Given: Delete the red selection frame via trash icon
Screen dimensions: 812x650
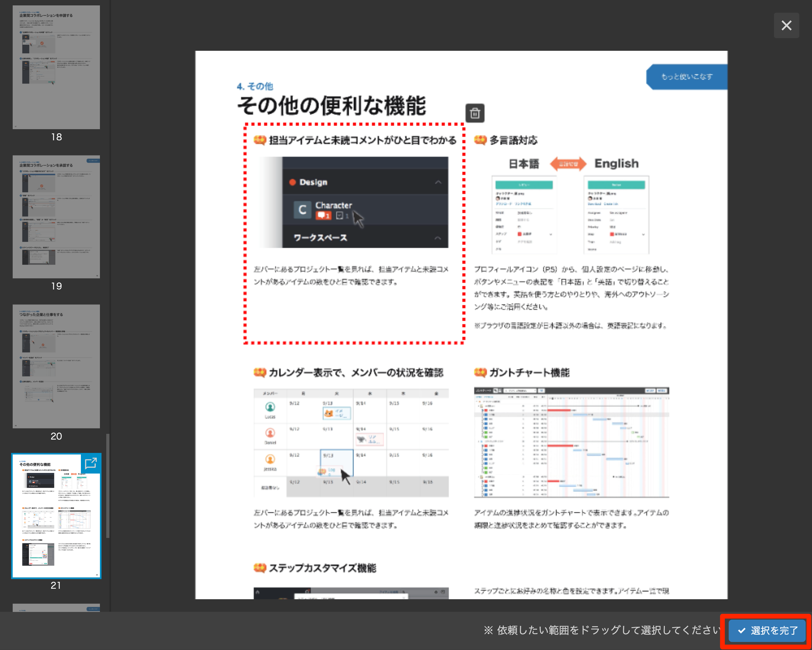Looking at the screenshot, I should pyautogui.click(x=475, y=113).
